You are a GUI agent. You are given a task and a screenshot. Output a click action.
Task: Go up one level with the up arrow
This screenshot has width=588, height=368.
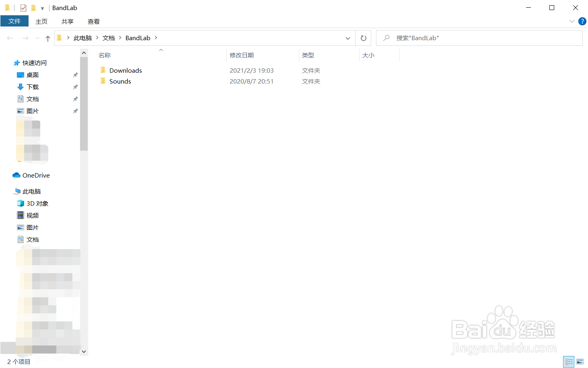click(x=48, y=38)
